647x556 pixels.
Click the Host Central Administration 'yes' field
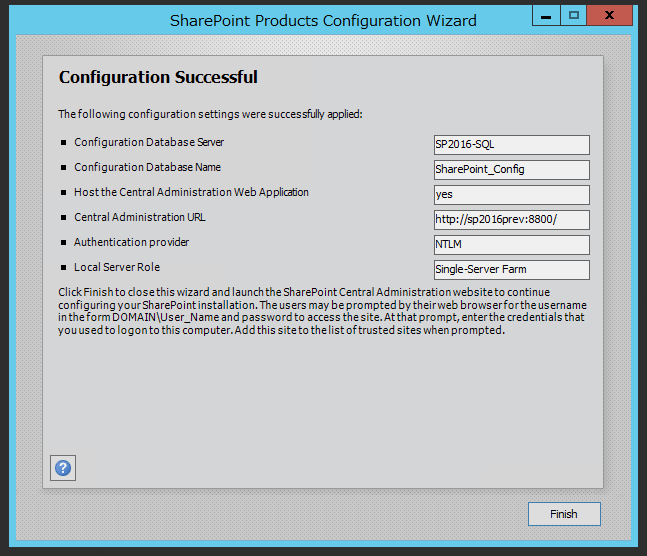[x=512, y=195]
